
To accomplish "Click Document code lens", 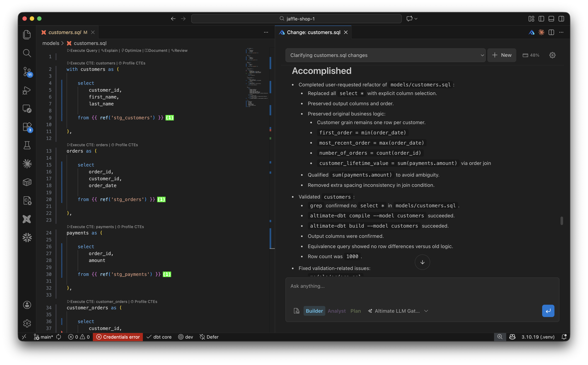I will (x=156, y=50).
